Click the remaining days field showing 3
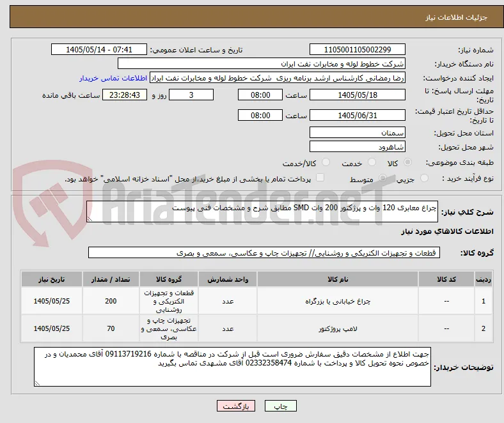The height and width of the screenshot is (423, 504). tap(191, 95)
